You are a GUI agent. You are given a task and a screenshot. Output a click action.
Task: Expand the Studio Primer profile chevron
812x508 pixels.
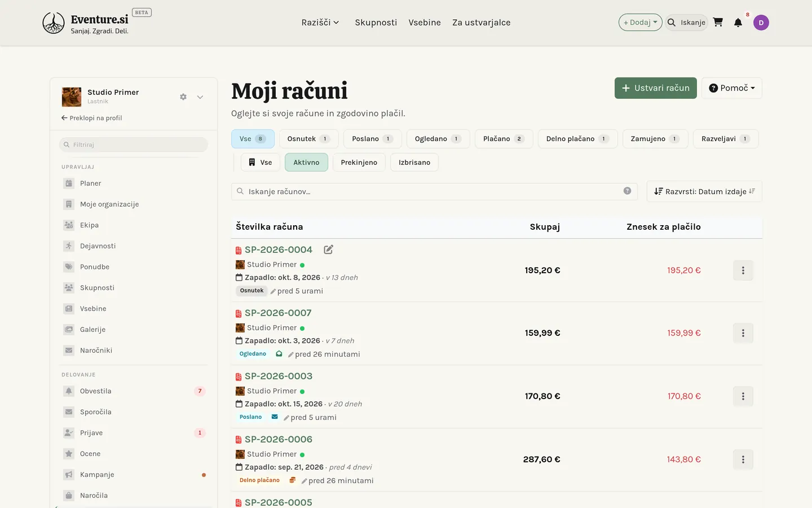[x=200, y=97]
